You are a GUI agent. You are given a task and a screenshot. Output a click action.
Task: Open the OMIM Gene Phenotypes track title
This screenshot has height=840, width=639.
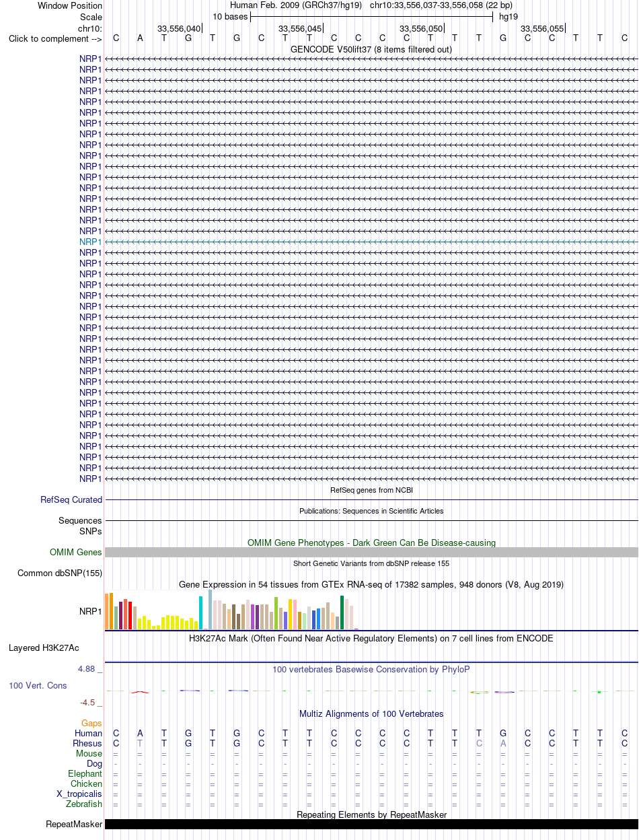[371, 542]
